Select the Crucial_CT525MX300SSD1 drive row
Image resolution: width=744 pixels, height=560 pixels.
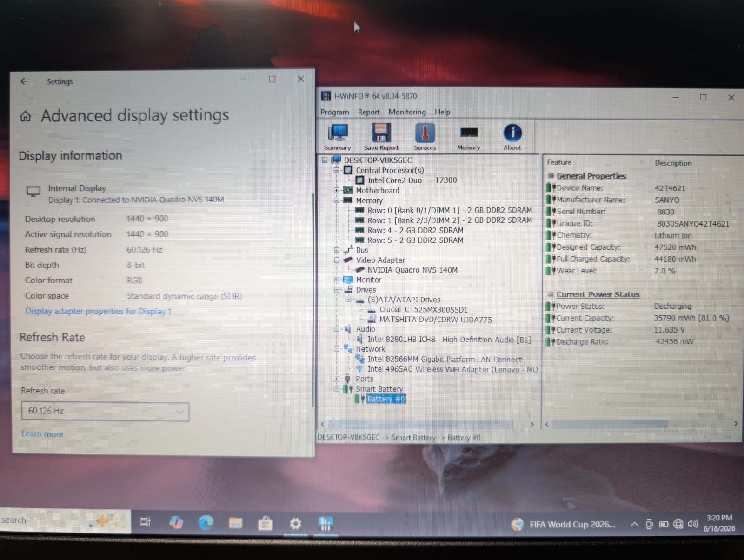tap(423, 309)
